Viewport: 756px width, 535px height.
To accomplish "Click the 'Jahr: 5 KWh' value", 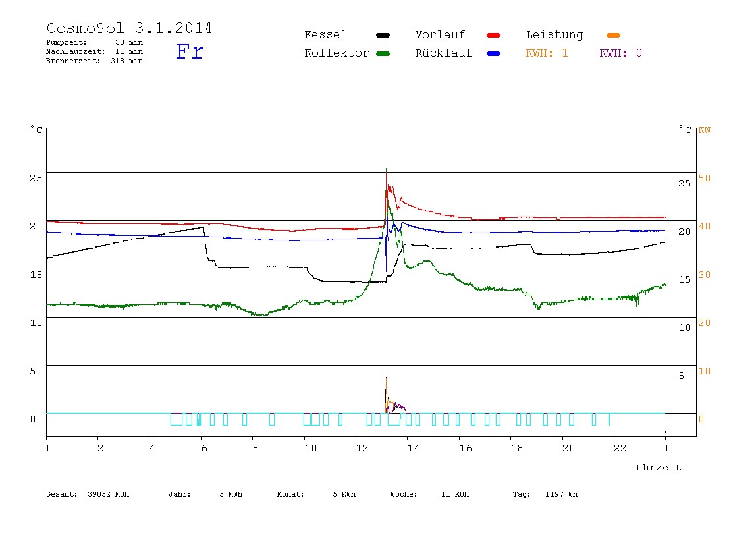I will coord(205,494).
